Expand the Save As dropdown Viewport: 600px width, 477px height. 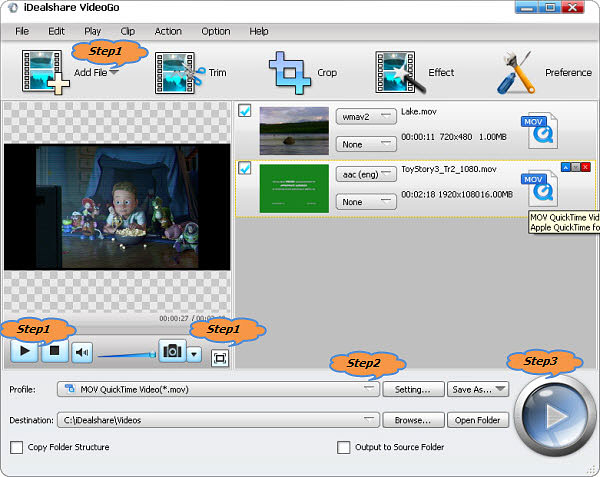[x=500, y=389]
